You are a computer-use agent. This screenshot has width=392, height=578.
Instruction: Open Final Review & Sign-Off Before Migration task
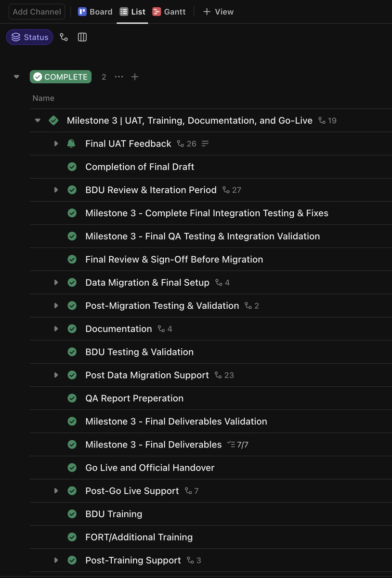(174, 259)
